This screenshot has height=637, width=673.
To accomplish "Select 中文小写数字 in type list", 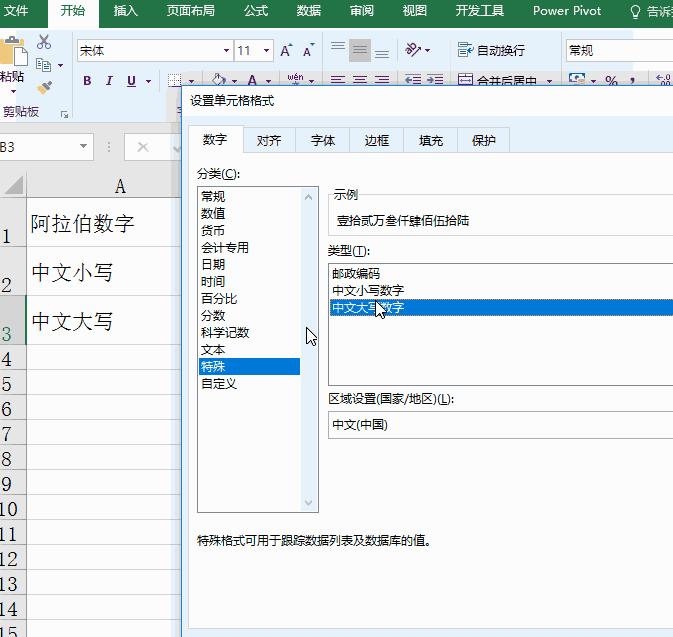I will (501, 291).
